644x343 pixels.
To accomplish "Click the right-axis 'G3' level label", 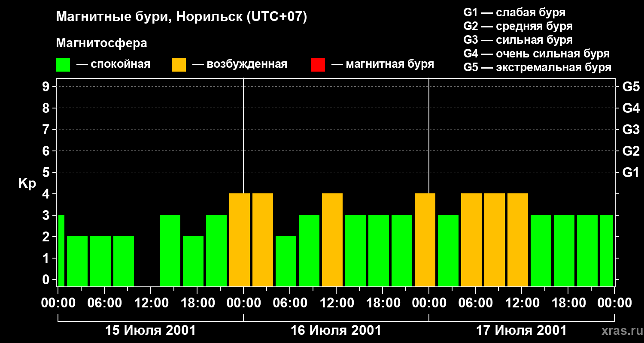I will [631, 129].
